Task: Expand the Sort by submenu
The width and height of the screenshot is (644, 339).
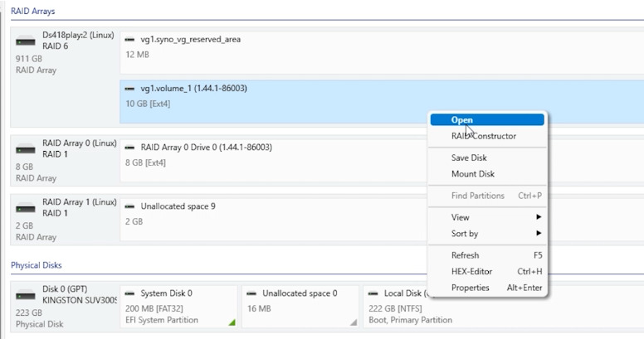Action: (487, 234)
